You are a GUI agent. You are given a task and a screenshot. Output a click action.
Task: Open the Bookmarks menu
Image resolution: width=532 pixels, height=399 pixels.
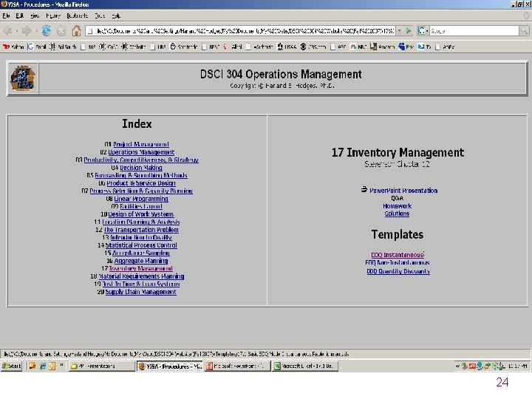(78, 16)
